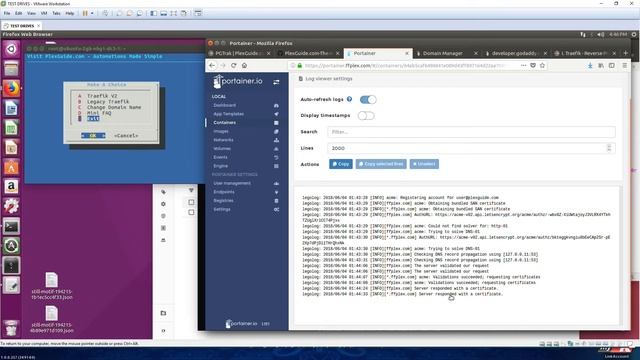Enable the Display timestamps switch
640x360 pixels.
click(366, 116)
